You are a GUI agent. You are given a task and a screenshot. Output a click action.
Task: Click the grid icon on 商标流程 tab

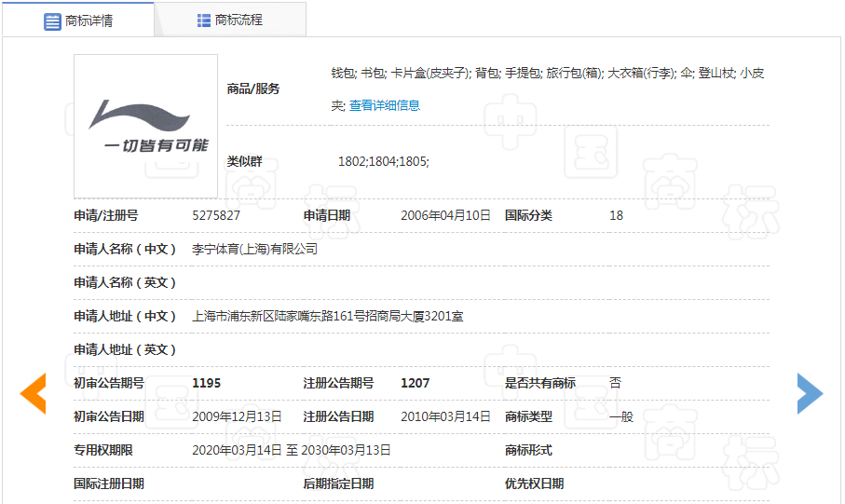click(204, 20)
